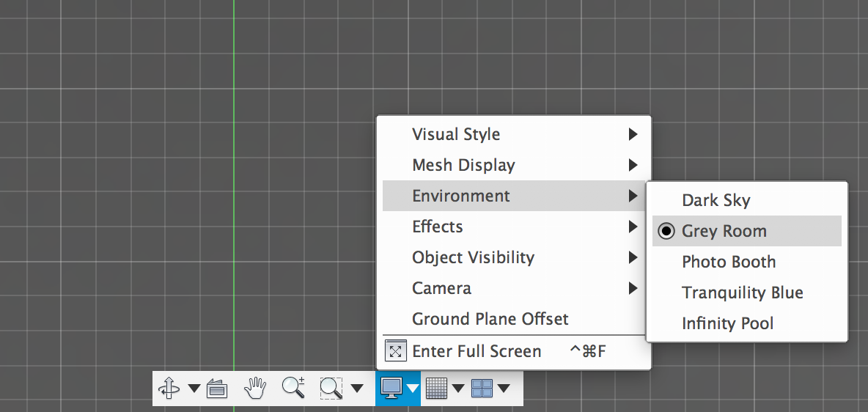Choose the Zoom Window tool
The image size is (868, 412).
tap(331, 388)
